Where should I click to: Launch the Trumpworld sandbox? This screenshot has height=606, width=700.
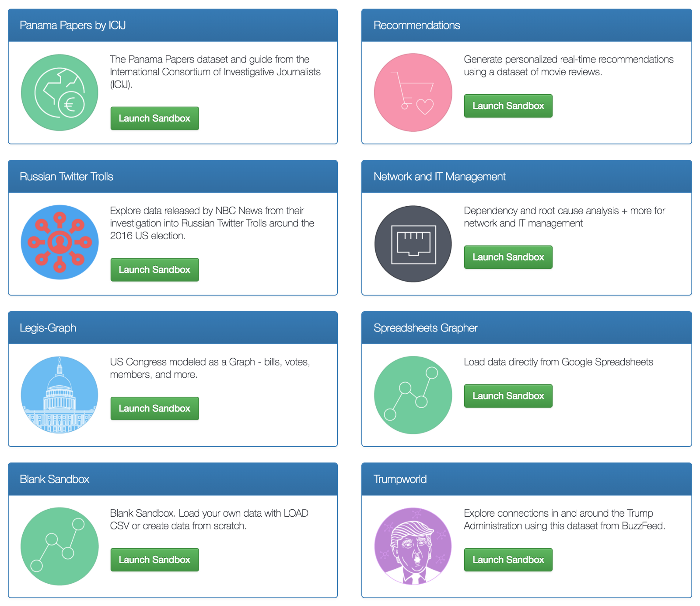click(508, 560)
